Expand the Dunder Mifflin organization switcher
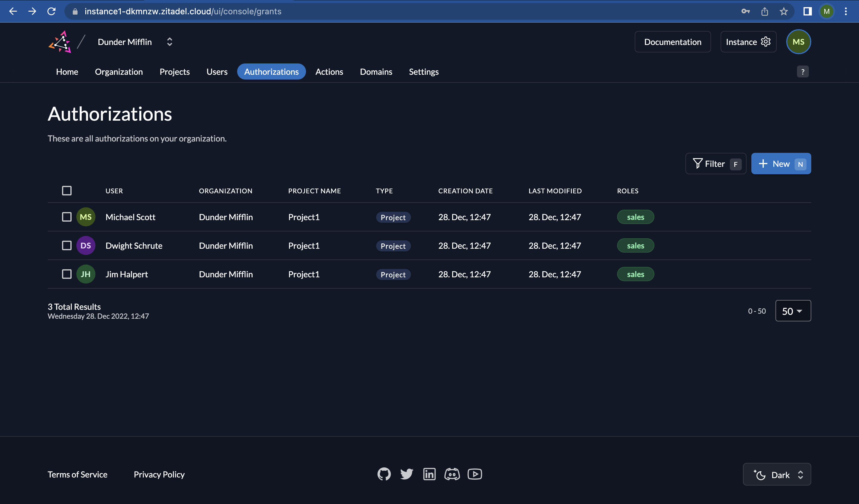This screenshot has height=504, width=859. [x=169, y=42]
